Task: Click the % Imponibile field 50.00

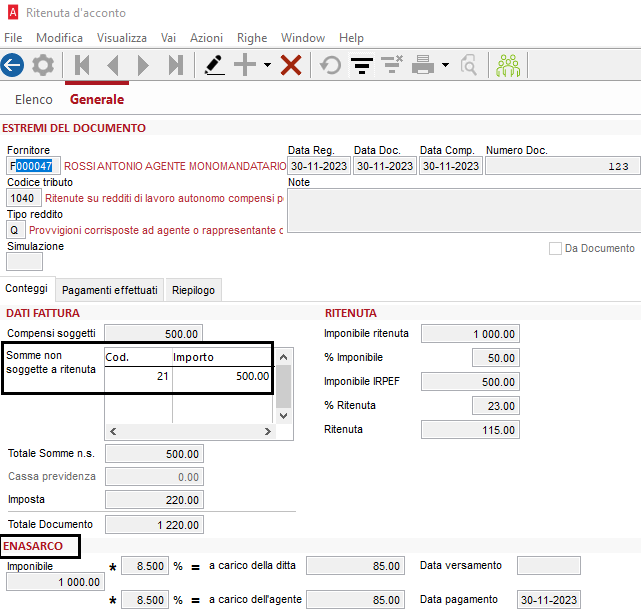Action: (495, 358)
